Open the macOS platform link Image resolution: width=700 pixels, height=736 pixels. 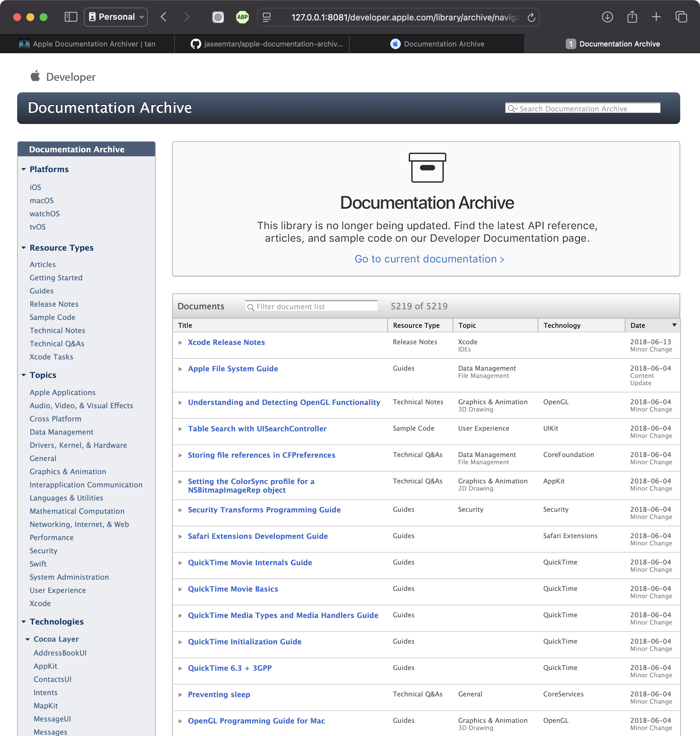tap(42, 200)
